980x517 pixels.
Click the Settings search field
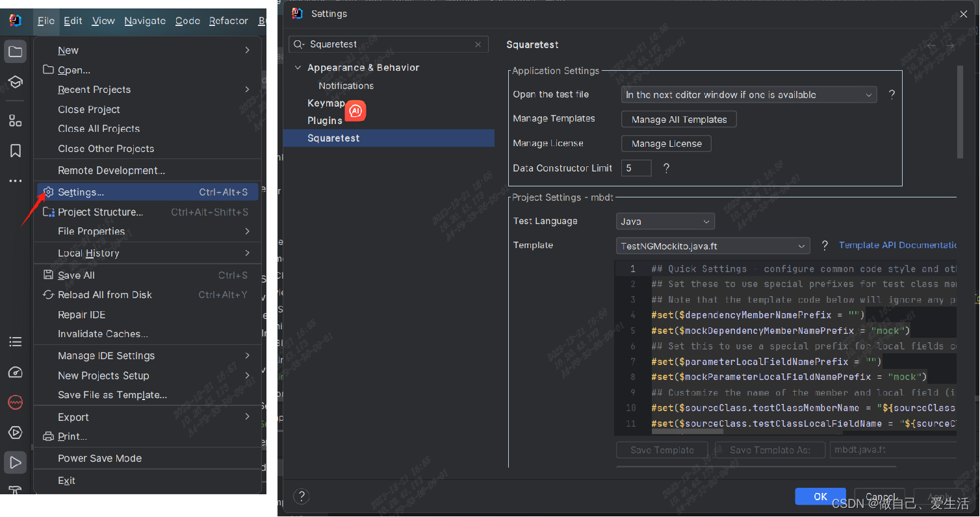tap(389, 44)
